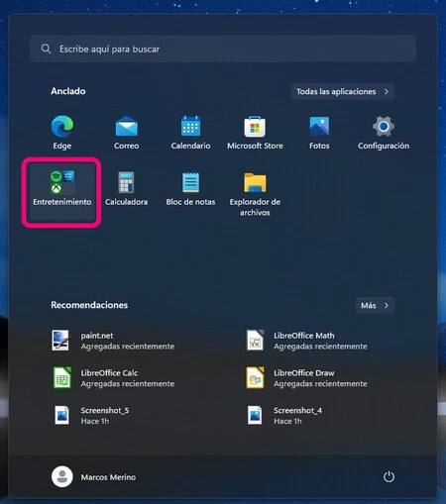
Task: Open Configuración settings gear
Action: pyautogui.click(x=384, y=132)
